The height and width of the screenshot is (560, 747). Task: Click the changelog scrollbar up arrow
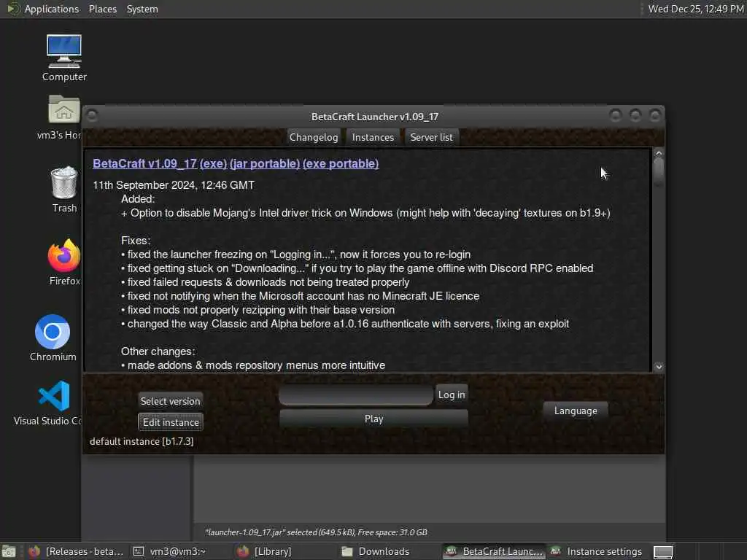(x=659, y=153)
